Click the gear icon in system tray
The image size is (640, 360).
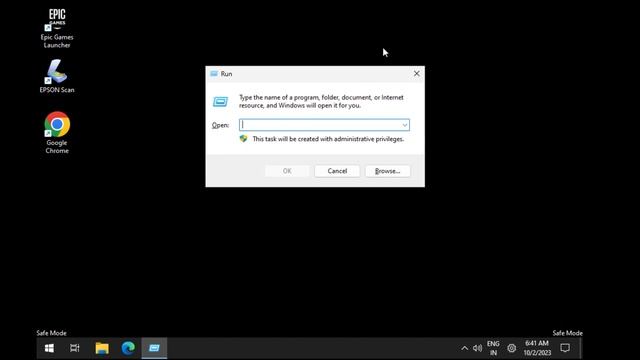click(x=511, y=348)
